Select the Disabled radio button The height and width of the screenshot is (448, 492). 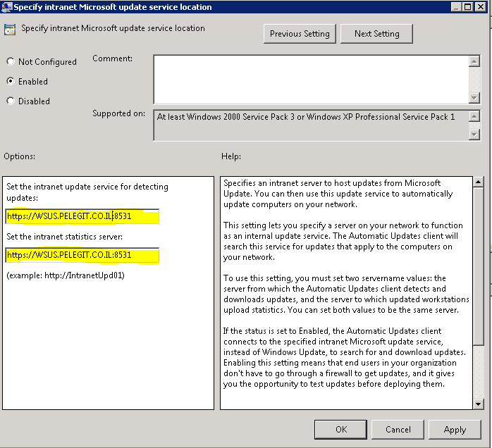coord(11,101)
